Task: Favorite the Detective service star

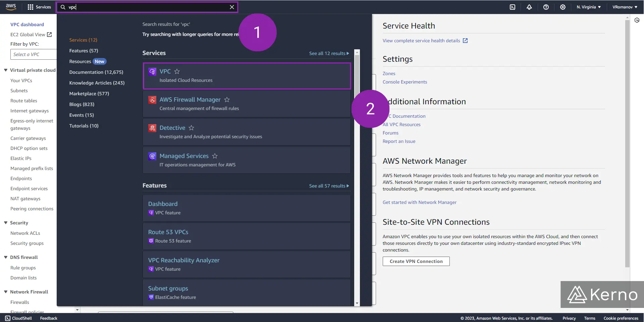Action: click(192, 128)
